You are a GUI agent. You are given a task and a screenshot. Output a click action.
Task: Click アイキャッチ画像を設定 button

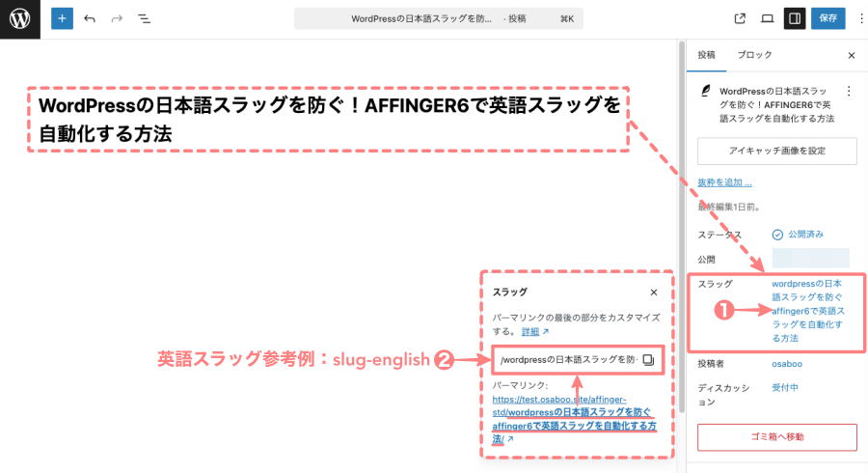(x=777, y=151)
